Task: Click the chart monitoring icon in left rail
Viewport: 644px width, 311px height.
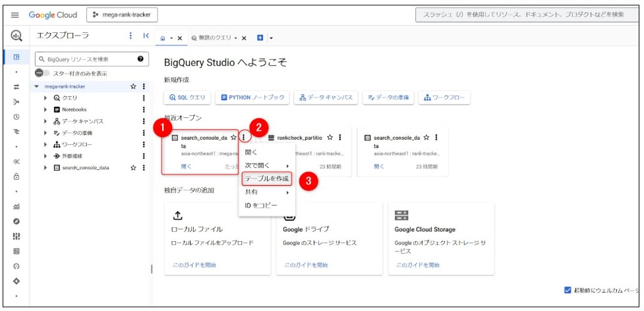Action: (x=16, y=206)
